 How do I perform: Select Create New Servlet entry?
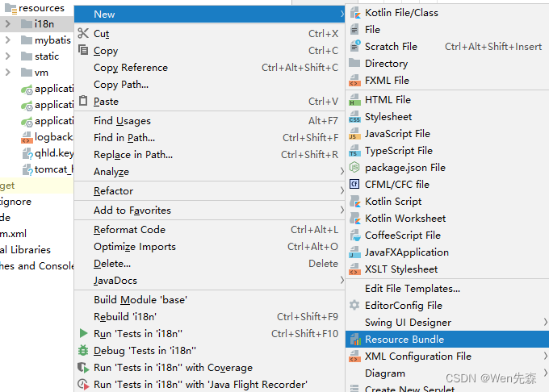pos(447,388)
